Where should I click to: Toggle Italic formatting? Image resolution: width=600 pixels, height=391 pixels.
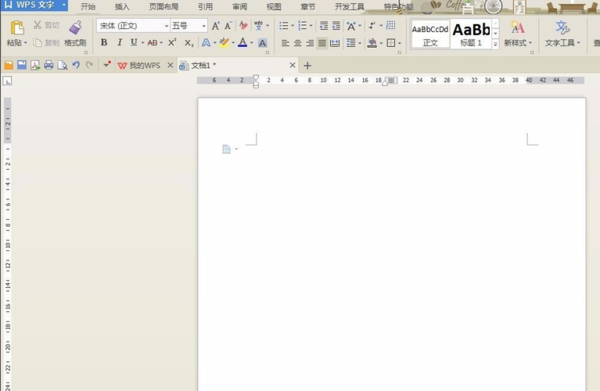pos(119,42)
